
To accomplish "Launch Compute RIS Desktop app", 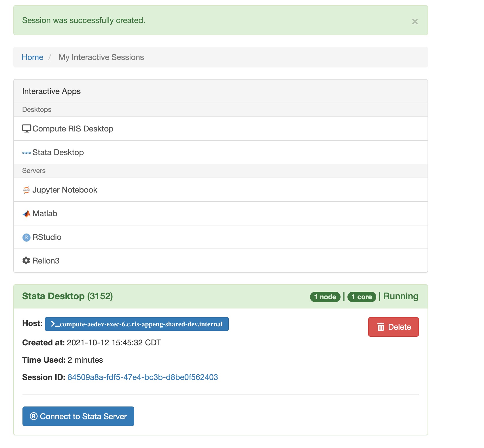I will tap(221, 129).
